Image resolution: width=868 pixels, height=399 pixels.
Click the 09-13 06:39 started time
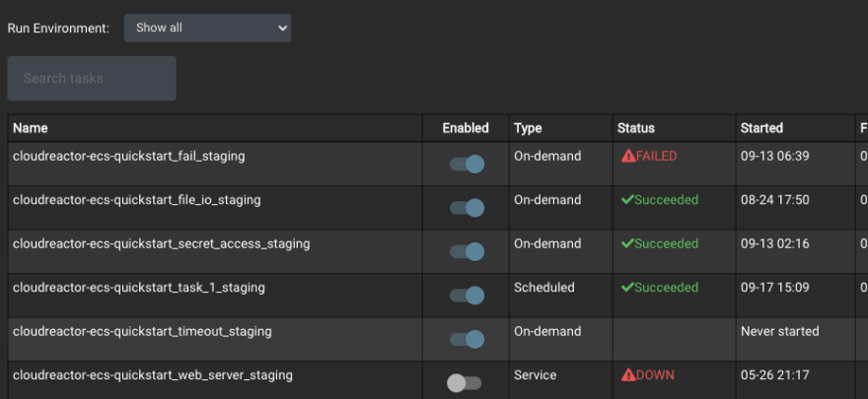(x=775, y=157)
